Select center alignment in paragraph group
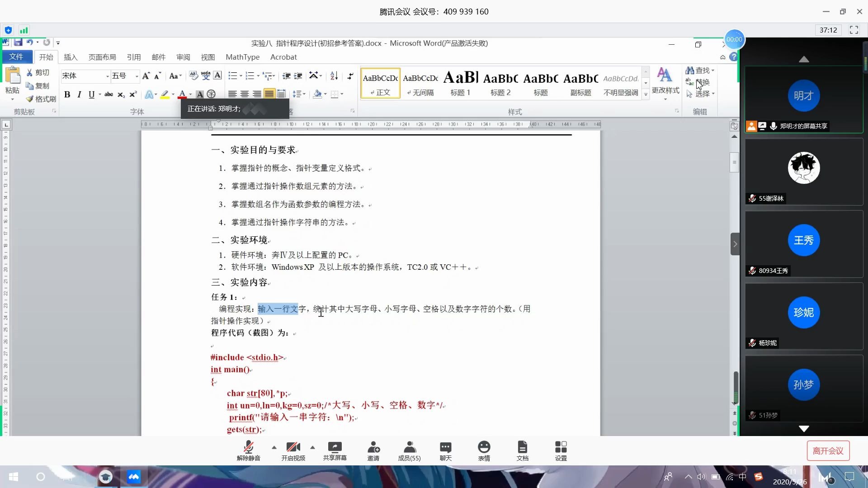Screen dimensions: 868x488 point(245,94)
